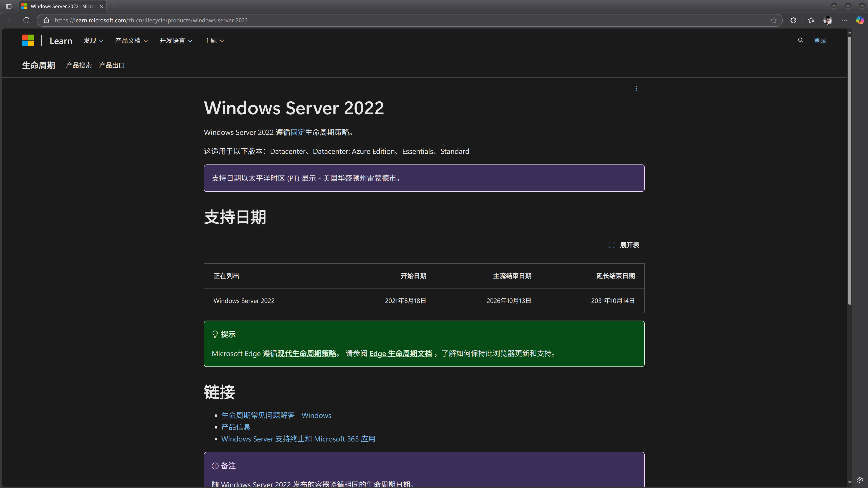
Task: Go to 生命周期 section home
Action: [x=38, y=65]
